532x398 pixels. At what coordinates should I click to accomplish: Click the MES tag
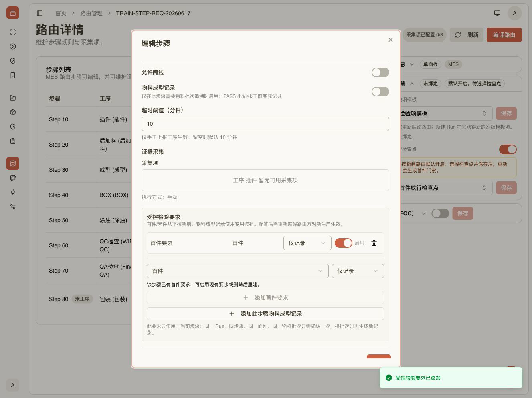[453, 64]
